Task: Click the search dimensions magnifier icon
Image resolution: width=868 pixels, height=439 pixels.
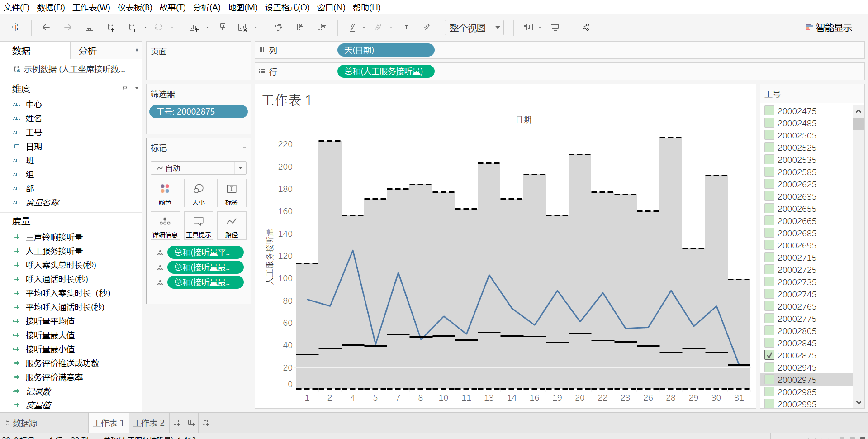Action: tap(125, 88)
